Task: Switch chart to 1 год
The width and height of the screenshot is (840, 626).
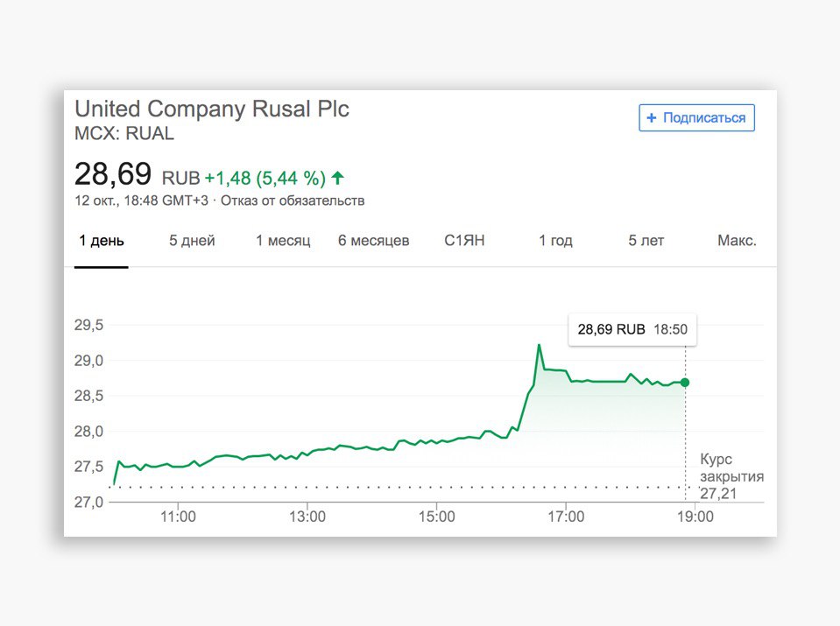Action: click(555, 241)
